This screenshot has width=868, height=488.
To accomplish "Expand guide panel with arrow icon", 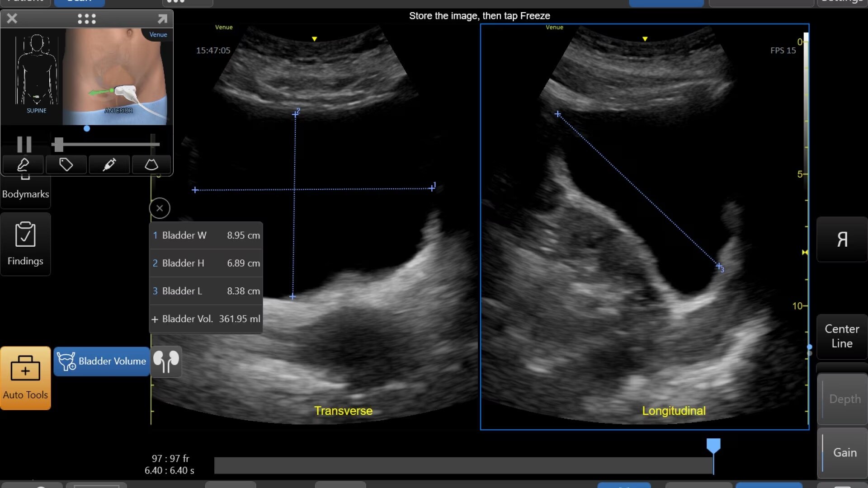I will coord(162,19).
